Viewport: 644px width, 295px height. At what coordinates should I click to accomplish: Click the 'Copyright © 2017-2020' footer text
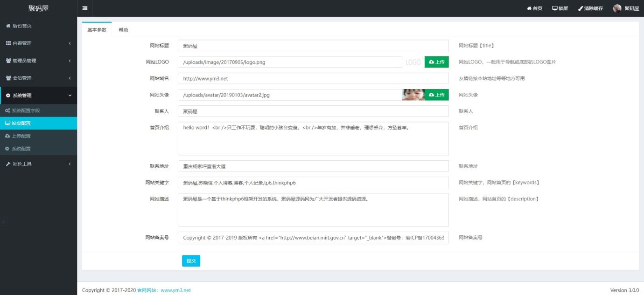pyautogui.click(x=109, y=290)
